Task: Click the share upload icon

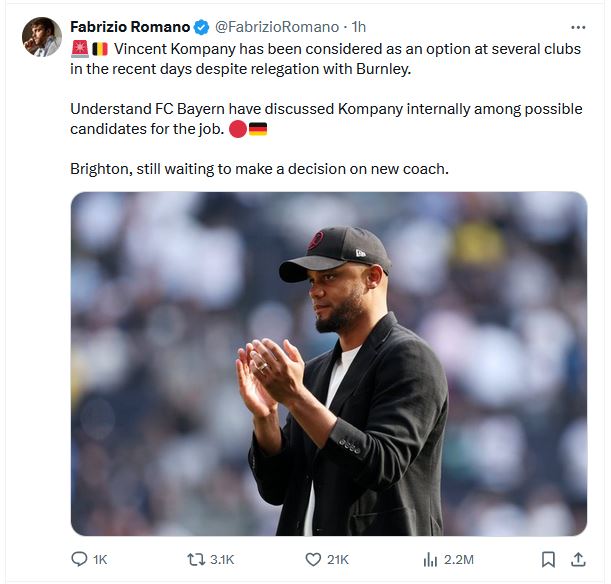Action: tap(578, 560)
